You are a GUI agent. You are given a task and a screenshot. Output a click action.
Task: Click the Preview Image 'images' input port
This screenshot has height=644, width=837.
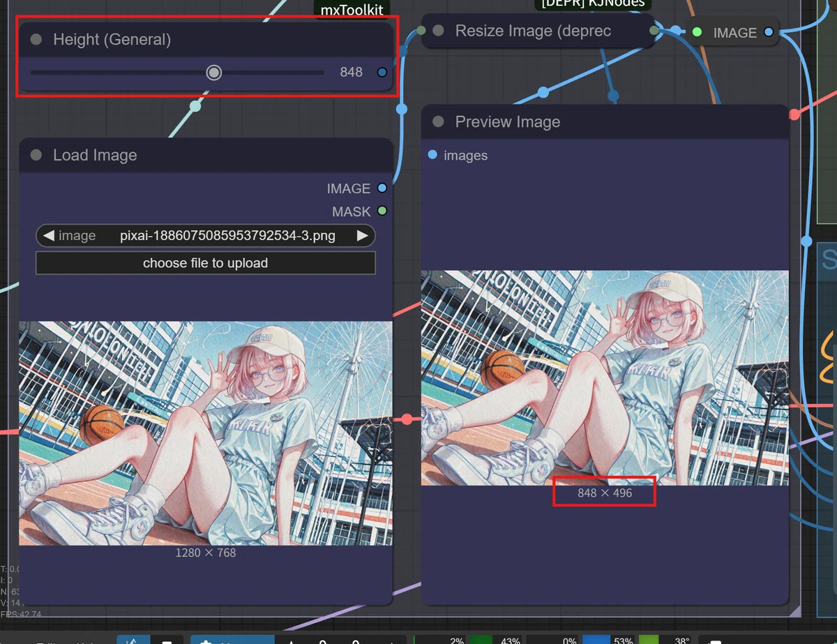432,155
